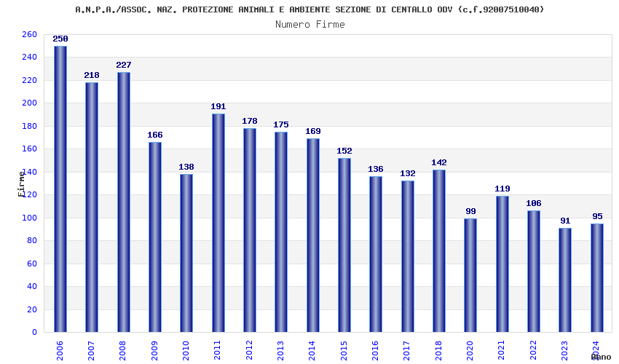Click the 'Anno' x-axis label
Image resolution: width=619 pixels, height=364 pixels.
click(601, 357)
